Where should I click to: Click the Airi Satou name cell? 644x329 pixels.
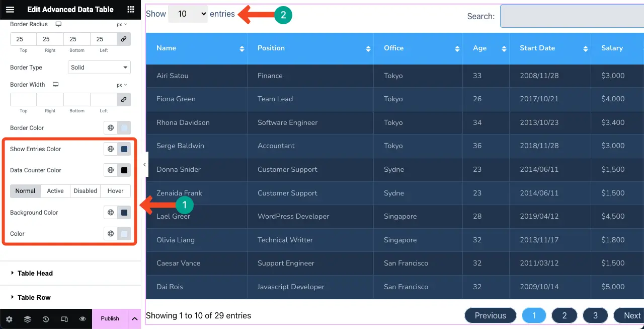(x=197, y=76)
